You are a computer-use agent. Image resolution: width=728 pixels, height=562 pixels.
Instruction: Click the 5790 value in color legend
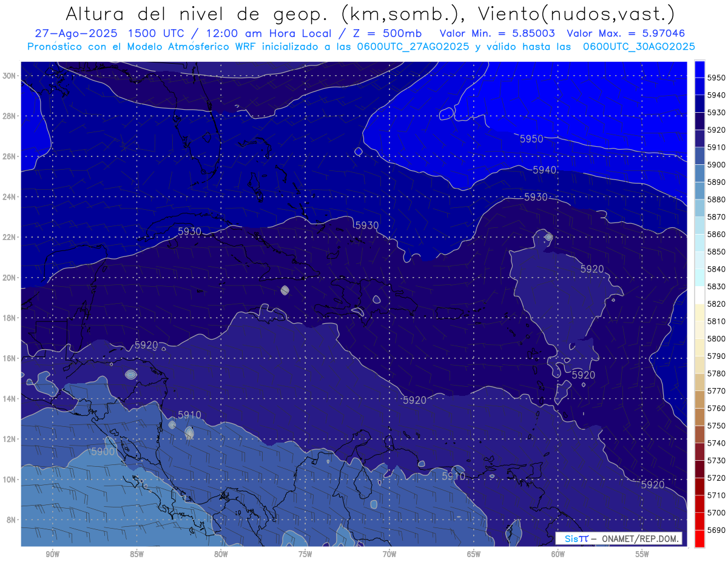pos(716,356)
